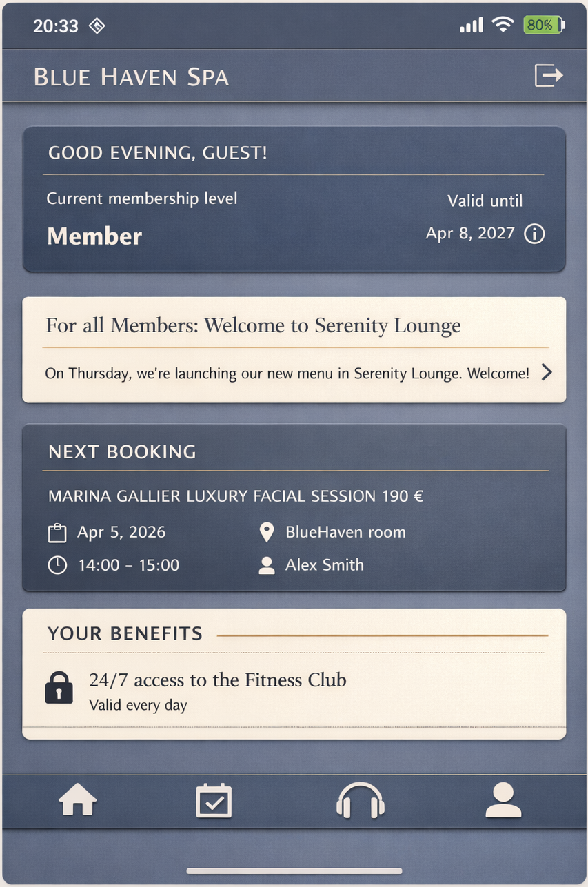Tap the person icon beside Alex Smith
The width and height of the screenshot is (588, 887).
[266, 566]
